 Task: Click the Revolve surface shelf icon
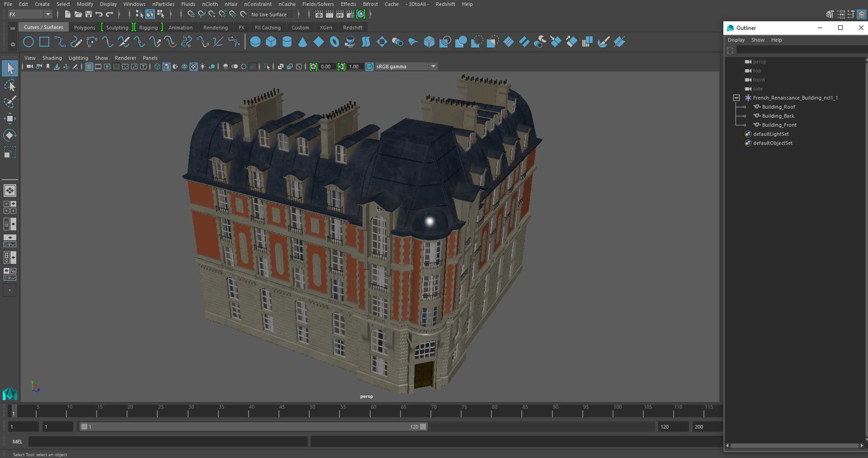pos(350,42)
